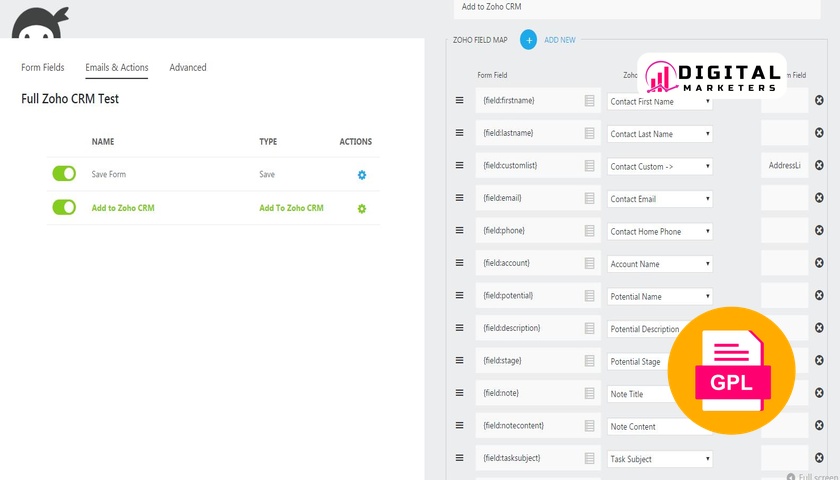Disable the Save Form action toggle
Viewport: 840px width, 480px height.
64,174
